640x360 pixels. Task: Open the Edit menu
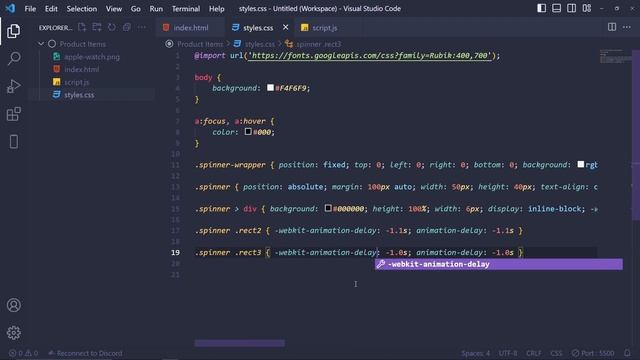pos(51,9)
